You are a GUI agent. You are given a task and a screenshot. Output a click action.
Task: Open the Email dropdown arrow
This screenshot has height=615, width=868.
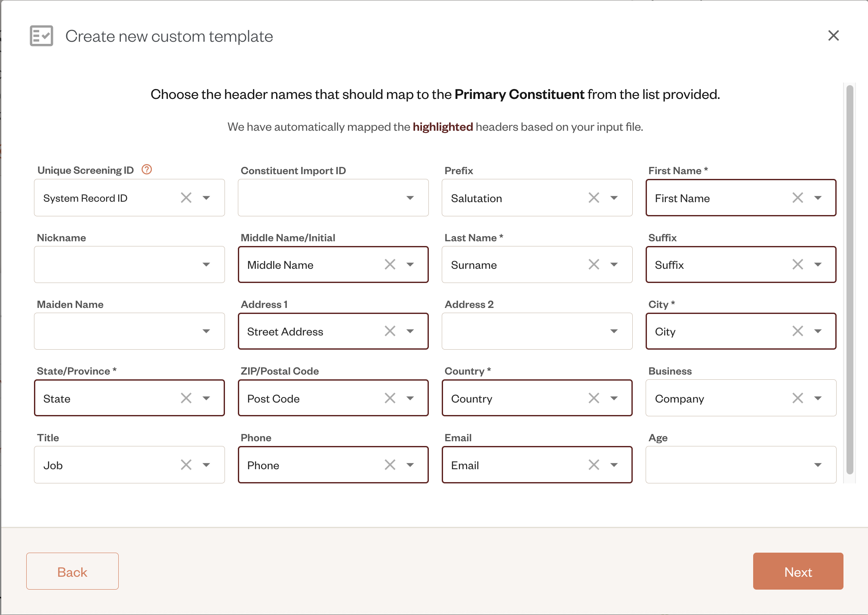[614, 465]
